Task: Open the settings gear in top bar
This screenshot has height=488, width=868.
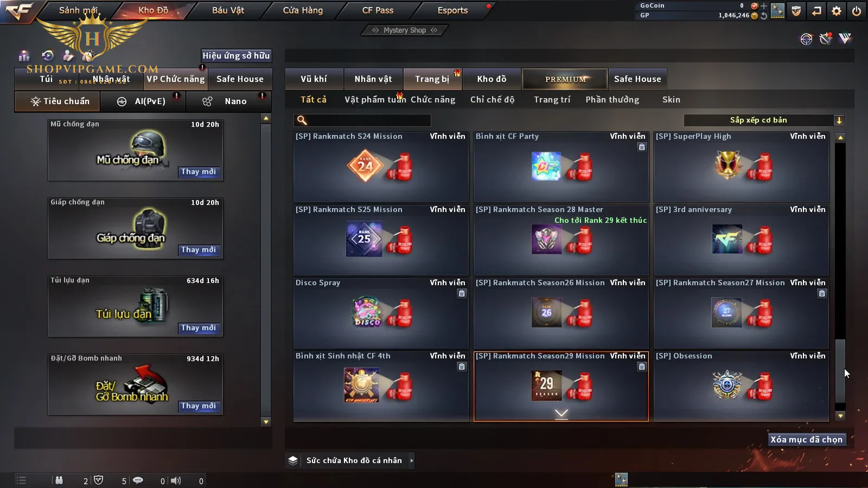Action: pos(837,10)
